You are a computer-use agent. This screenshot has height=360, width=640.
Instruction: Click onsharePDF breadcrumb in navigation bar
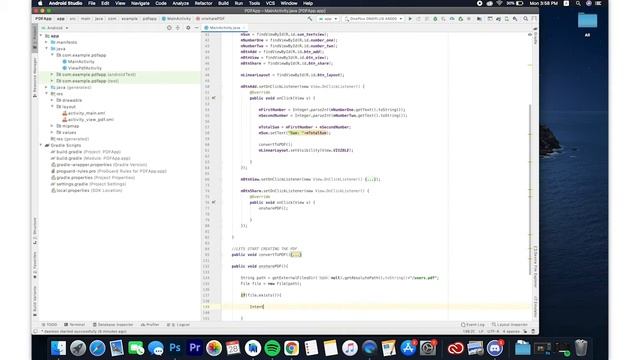pyautogui.click(x=210, y=19)
